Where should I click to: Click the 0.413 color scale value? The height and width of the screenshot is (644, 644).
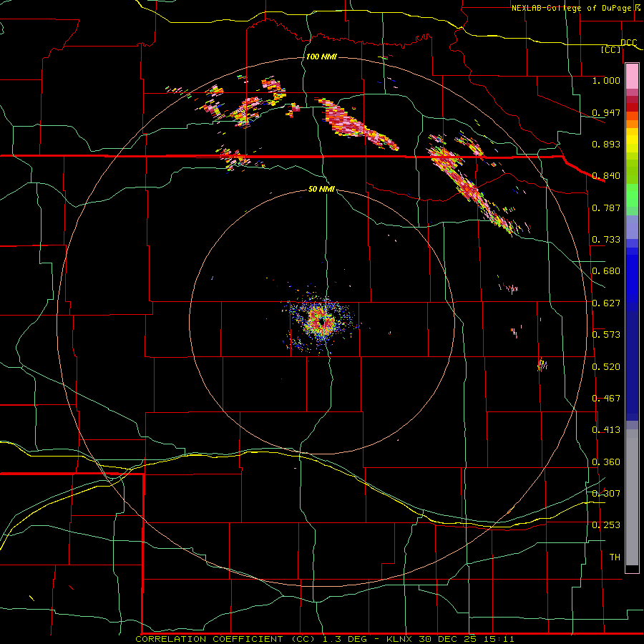(x=606, y=430)
